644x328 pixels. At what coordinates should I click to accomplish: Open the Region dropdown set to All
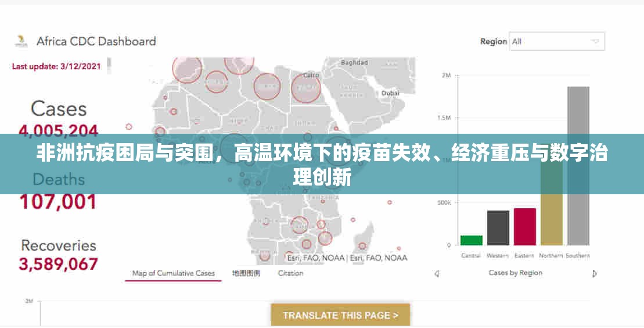point(556,41)
